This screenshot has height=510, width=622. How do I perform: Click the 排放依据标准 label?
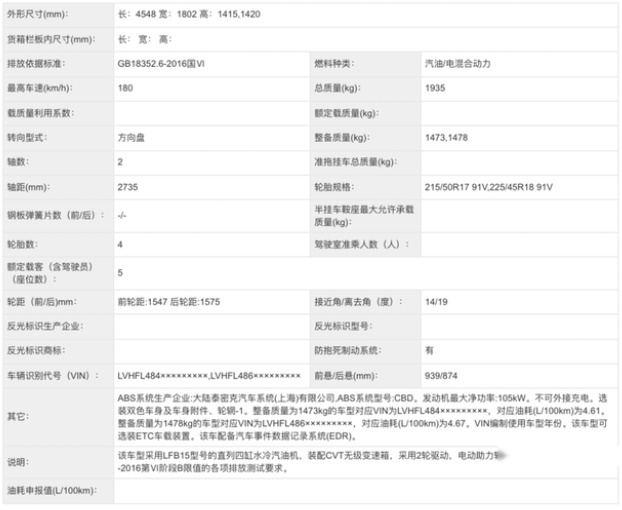click(36, 63)
